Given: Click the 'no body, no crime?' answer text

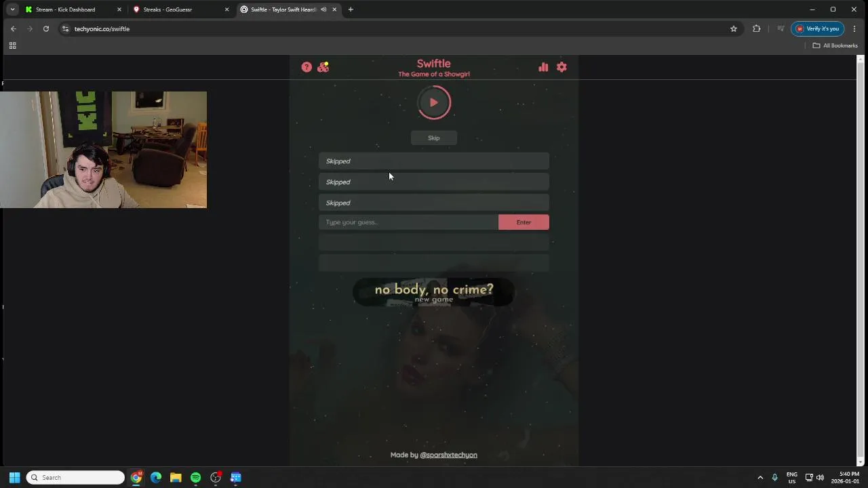Looking at the screenshot, I should tap(434, 289).
